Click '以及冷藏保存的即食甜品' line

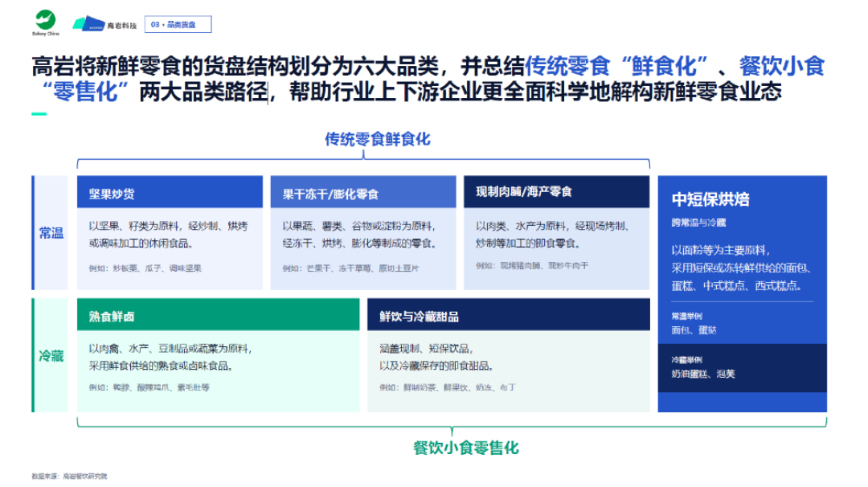tap(436, 366)
